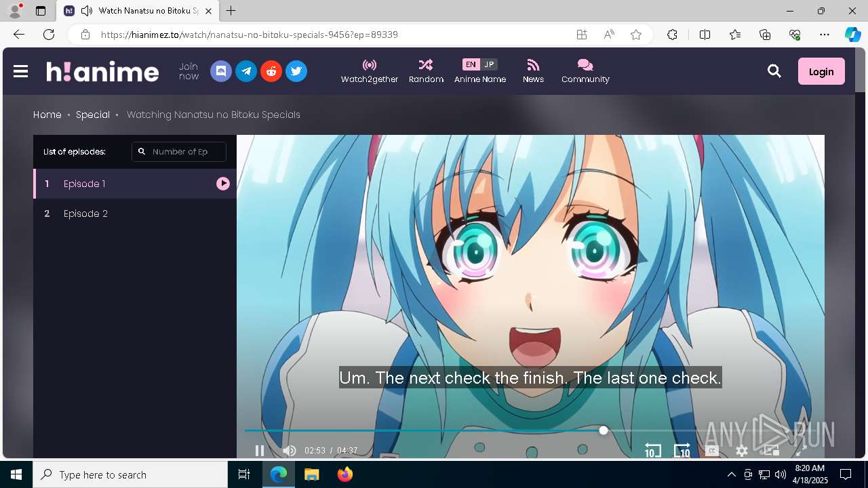Switch anime names to JP
The height and width of the screenshot is (488, 868).
[x=489, y=64]
